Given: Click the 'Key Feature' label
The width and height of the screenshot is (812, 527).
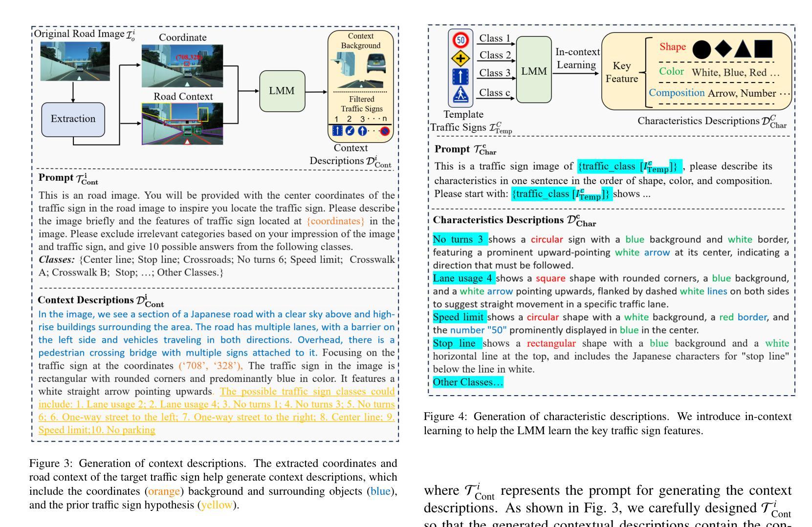Looking at the screenshot, I should (x=622, y=72).
